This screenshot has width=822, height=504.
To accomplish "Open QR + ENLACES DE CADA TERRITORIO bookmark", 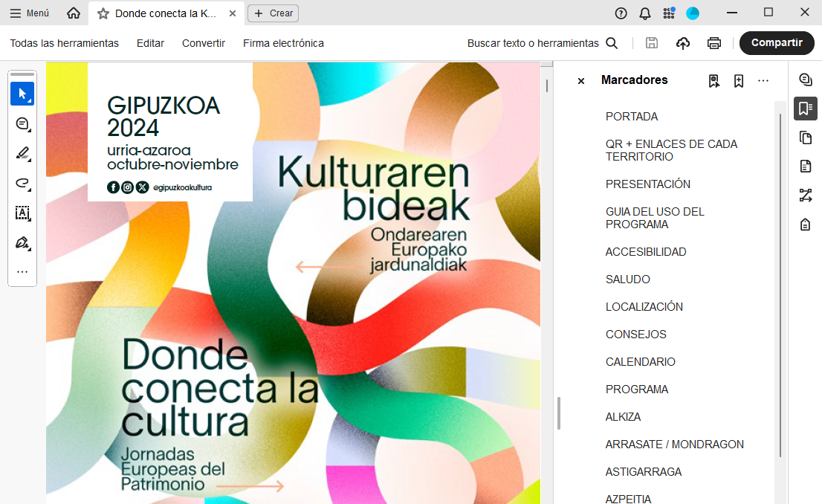I will coord(672,150).
